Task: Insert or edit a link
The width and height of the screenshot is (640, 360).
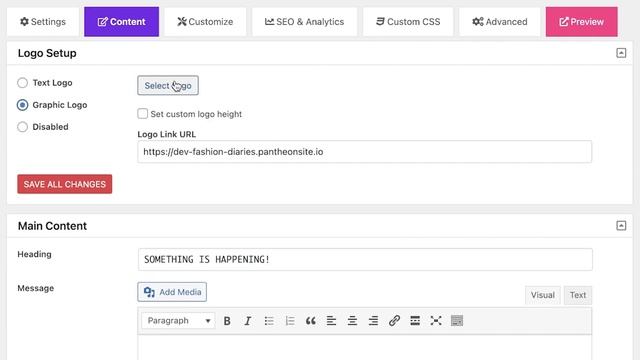Action: pos(394,321)
